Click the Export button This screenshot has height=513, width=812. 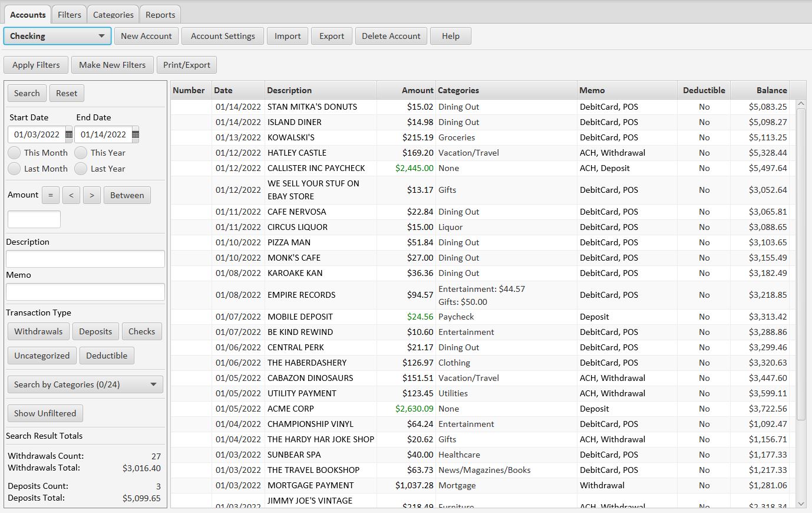click(332, 36)
